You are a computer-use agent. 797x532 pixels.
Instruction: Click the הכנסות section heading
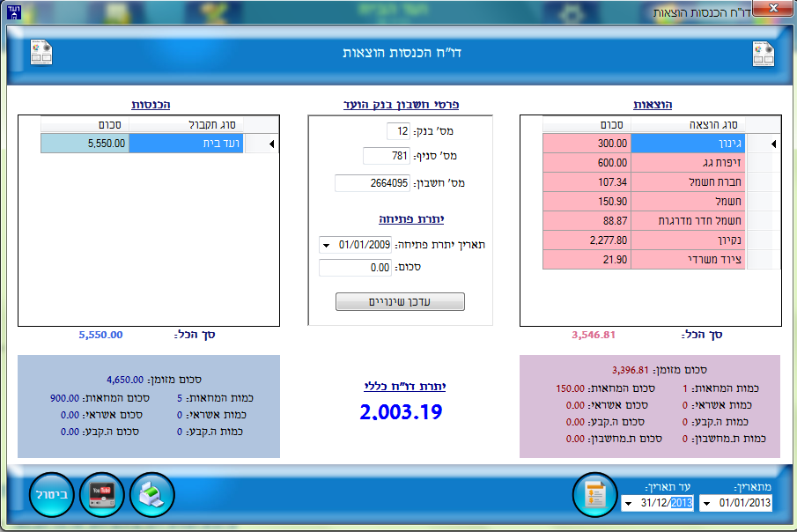tap(151, 104)
